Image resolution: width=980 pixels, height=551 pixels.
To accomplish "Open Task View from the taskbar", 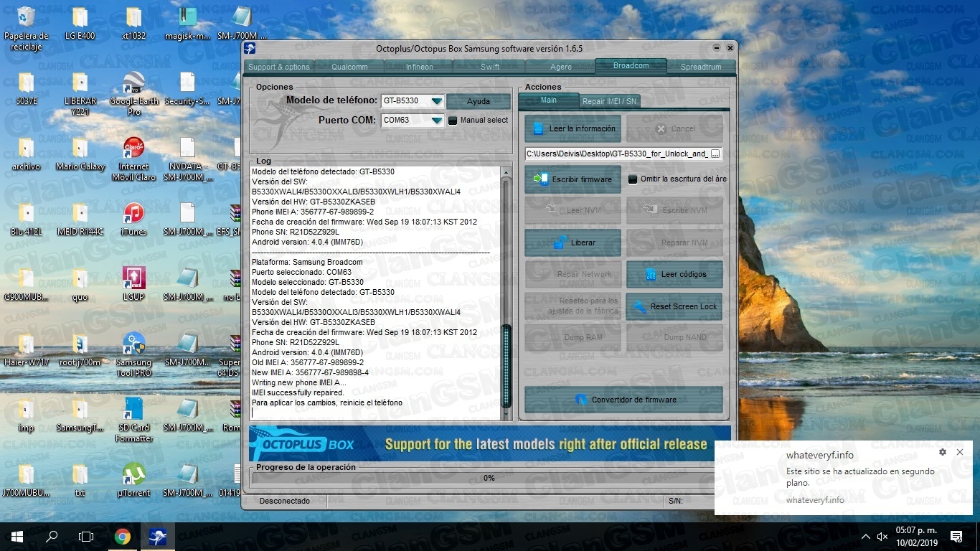I will point(86,536).
